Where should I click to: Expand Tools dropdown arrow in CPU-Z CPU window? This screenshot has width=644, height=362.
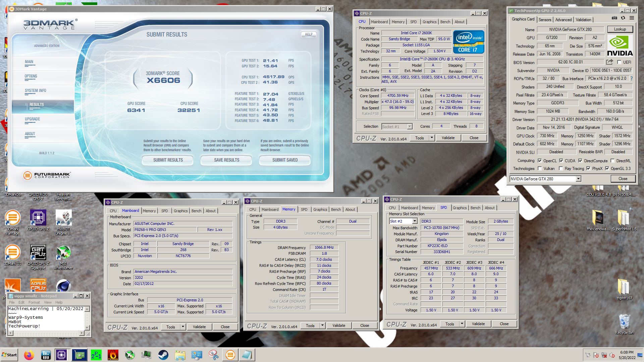tap(432, 138)
